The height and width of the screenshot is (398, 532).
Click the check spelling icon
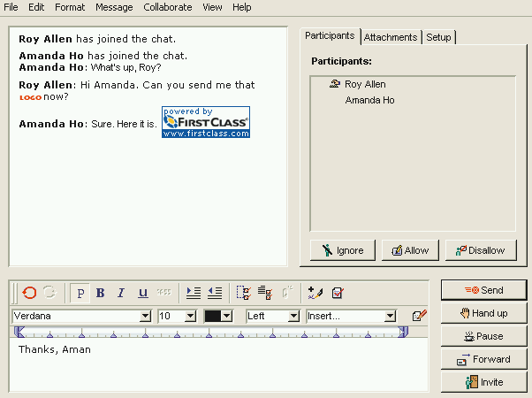(337, 293)
